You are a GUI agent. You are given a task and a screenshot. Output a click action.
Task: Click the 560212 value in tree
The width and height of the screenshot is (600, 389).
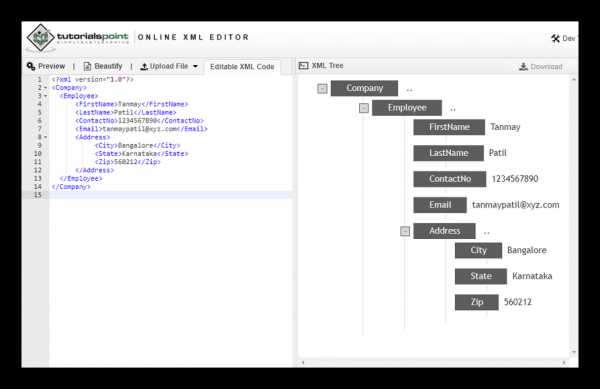(517, 302)
